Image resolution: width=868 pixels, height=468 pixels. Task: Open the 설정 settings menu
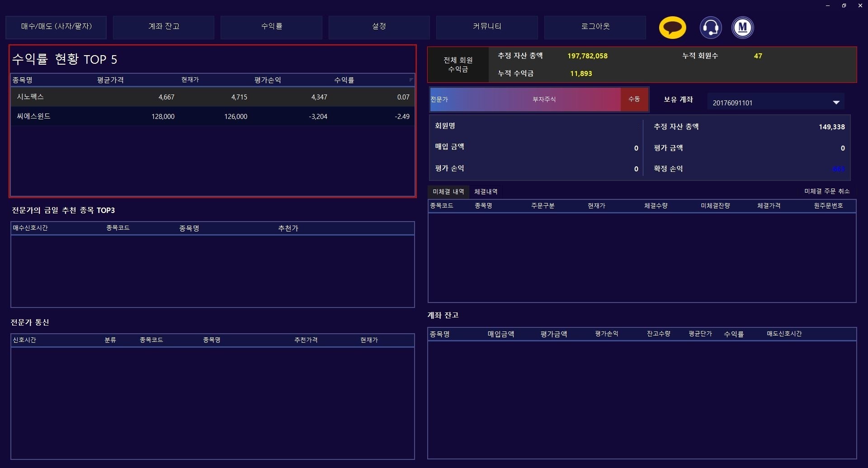pos(379,27)
